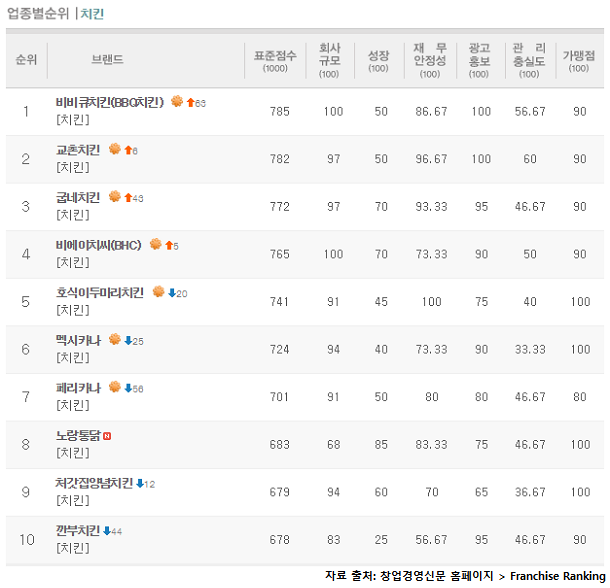610x588 pixels.
Task: Click the 광고홍보 column header
Action: tap(479, 60)
